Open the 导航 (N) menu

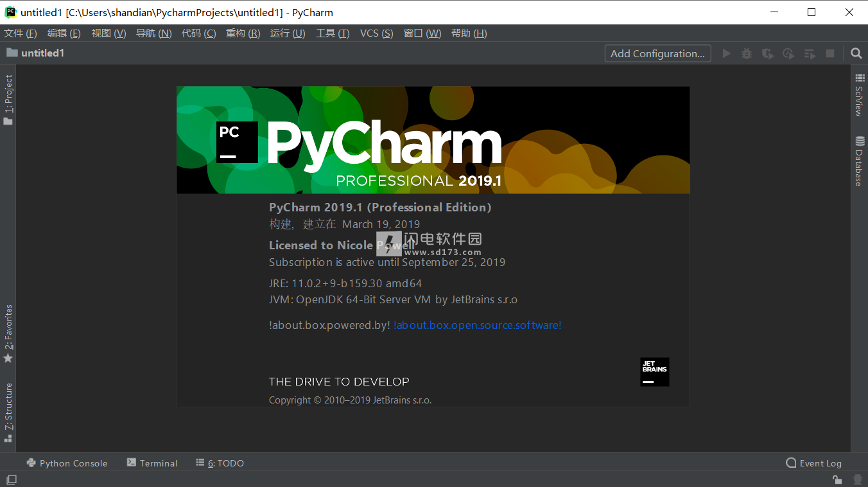pos(153,33)
